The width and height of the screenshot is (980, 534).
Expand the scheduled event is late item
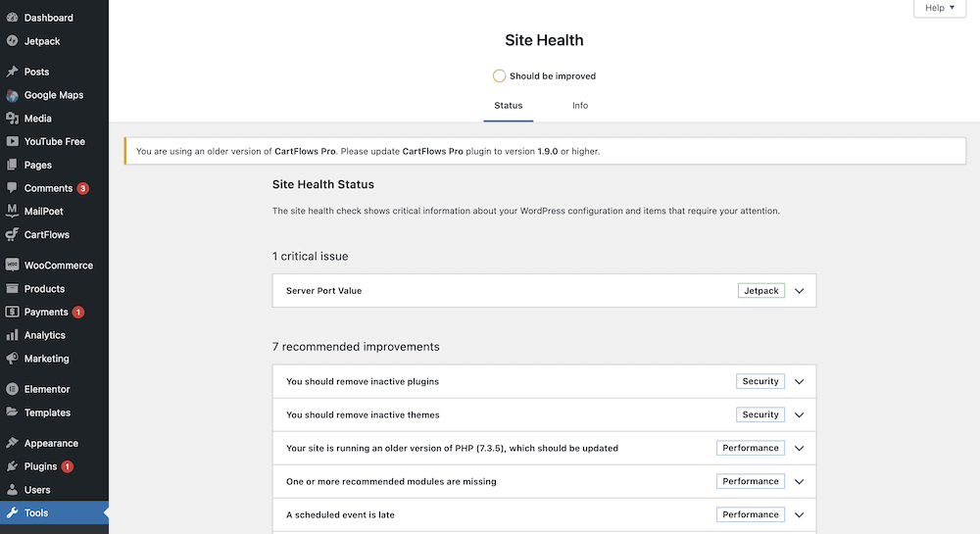799,514
